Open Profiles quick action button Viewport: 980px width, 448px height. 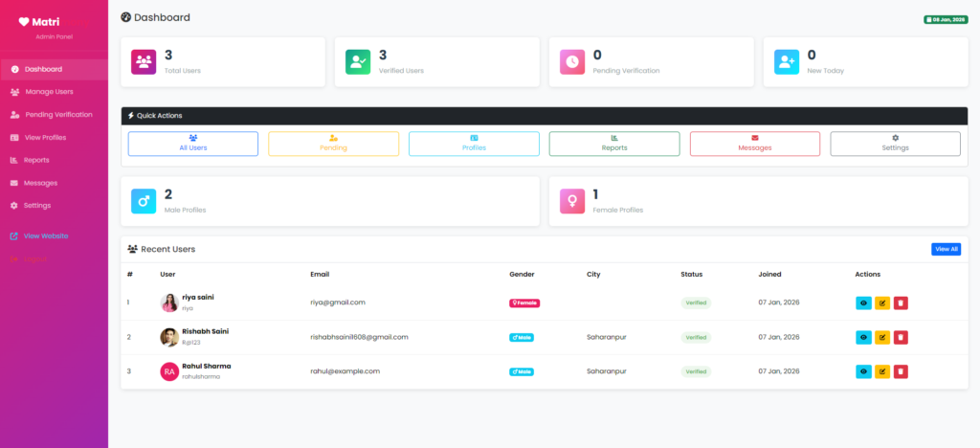[x=474, y=144]
